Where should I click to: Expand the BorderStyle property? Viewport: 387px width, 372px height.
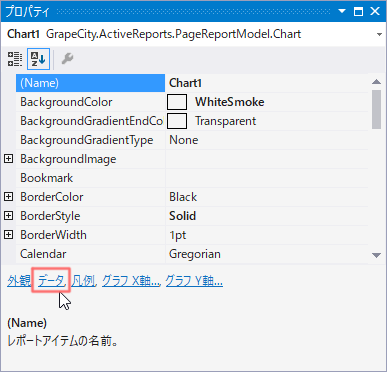tap(8, 216)
